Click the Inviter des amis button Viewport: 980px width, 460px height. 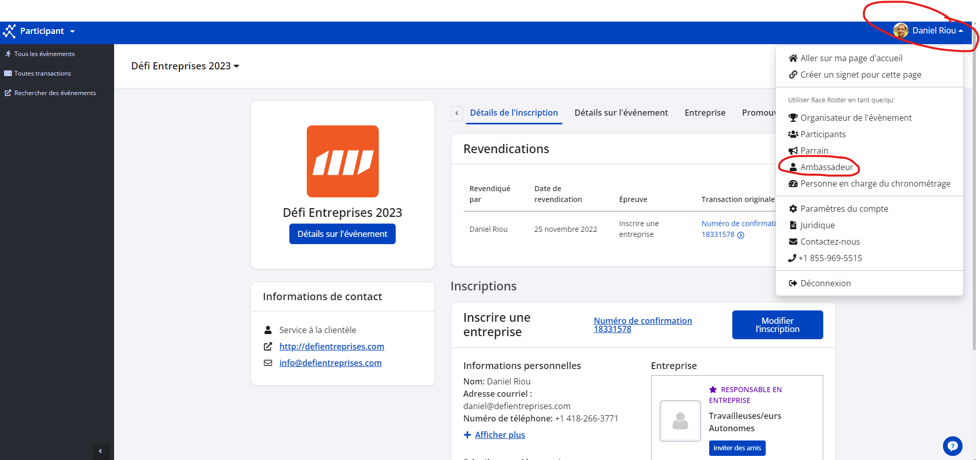pos(737,448)
